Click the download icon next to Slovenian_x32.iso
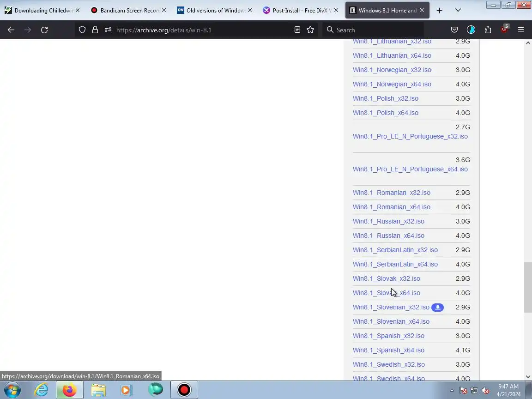This screenshot has height=399, width=532. click(x=437, y=308)
